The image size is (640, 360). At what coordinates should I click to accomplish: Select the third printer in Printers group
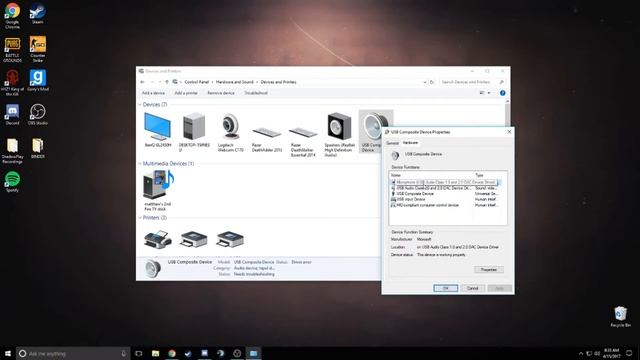pos(230,239)
